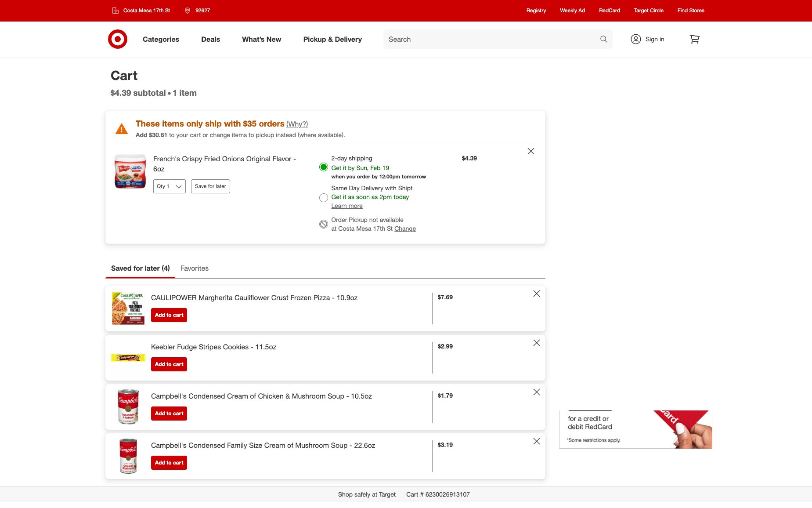The image size is (812, 508).
Task: Click the $3.19 soup price
Action: point(445,445)
